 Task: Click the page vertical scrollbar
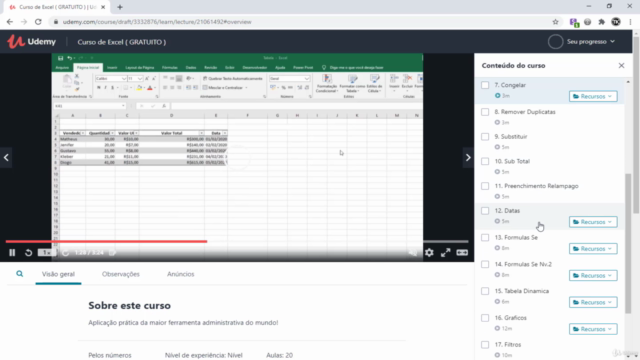[636, 125]
